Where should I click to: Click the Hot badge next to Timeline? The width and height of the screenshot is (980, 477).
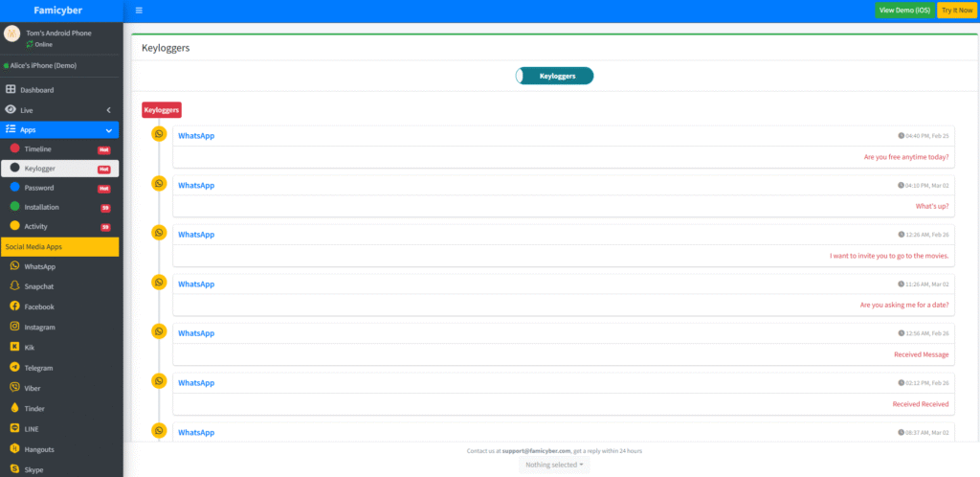[x=103, y=150]
